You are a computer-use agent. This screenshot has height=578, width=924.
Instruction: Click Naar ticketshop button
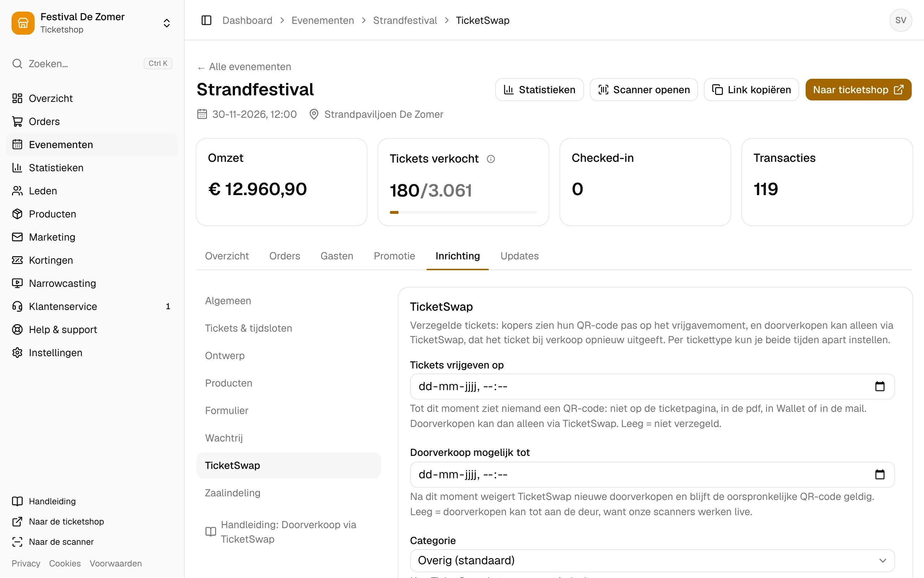pyautogui.click(x=858, y=90)
